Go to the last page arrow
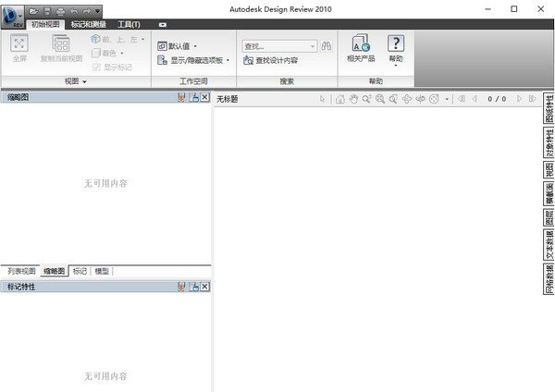Screen dimensions: 555x392 tap(533, 99)
